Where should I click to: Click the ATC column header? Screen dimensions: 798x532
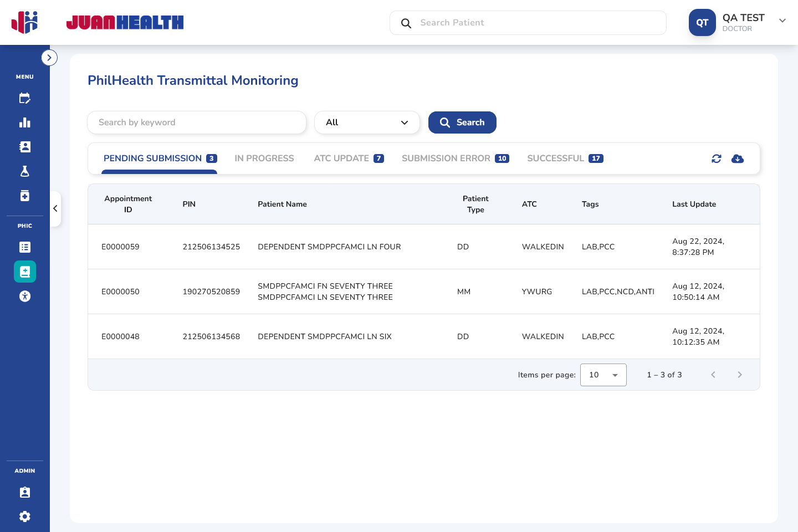coord(529,204)
